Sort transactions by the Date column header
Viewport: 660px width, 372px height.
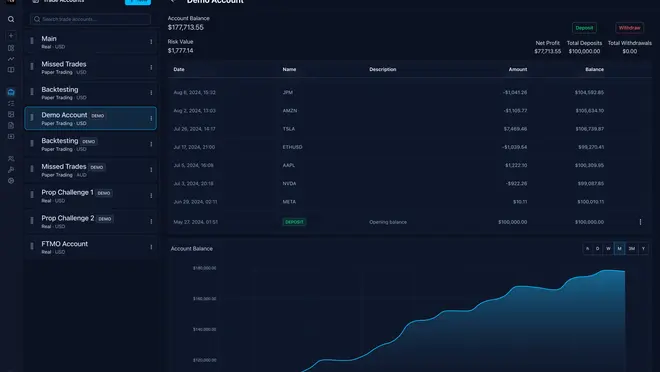click(179, 69)
